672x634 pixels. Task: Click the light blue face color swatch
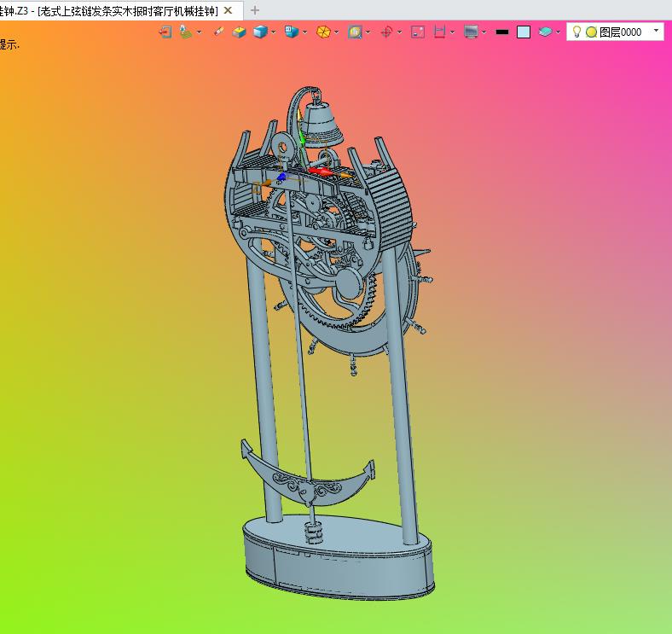[524, 32]
